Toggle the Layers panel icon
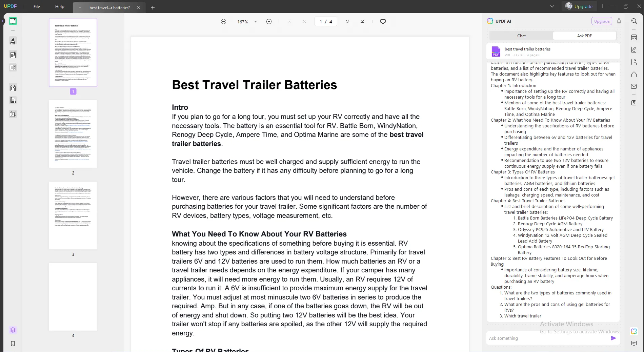 click(x=13, y=330)
